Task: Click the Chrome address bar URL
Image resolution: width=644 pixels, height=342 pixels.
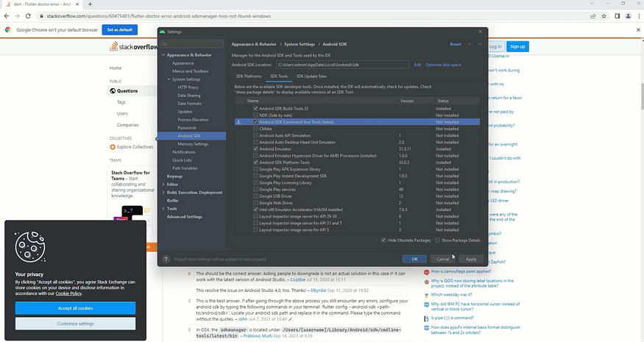Action: tap(158, 16)
